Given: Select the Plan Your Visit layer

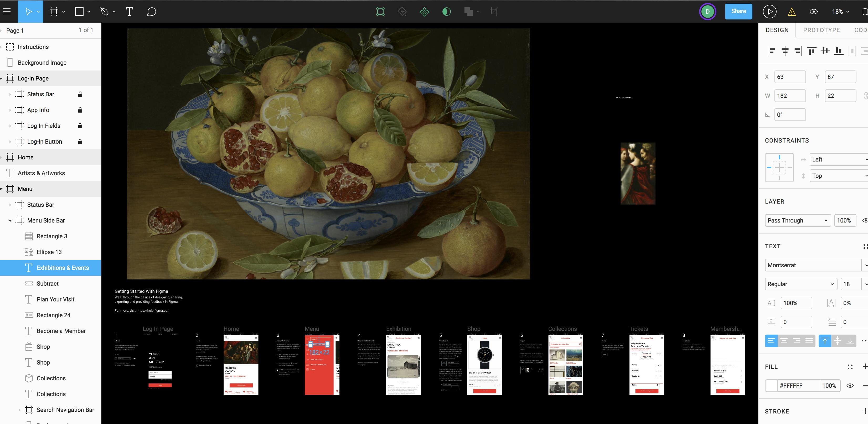Looking at the screenshot, I should tap(55, 299).
